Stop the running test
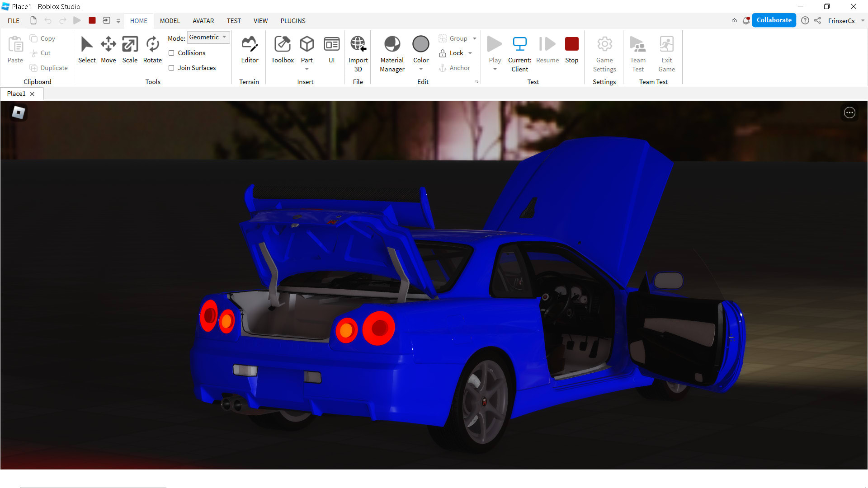The height and width of the screenshot is (488, 868). [571, 50]
